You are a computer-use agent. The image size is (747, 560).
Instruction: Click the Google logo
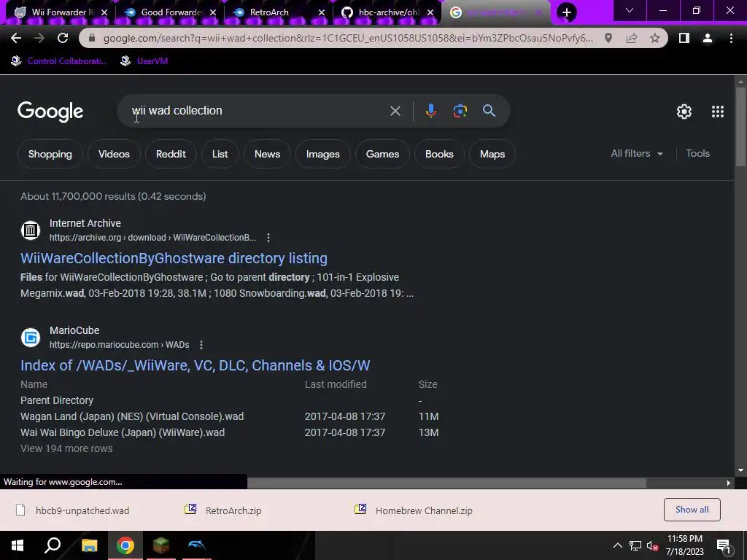[x=50, y=112]
